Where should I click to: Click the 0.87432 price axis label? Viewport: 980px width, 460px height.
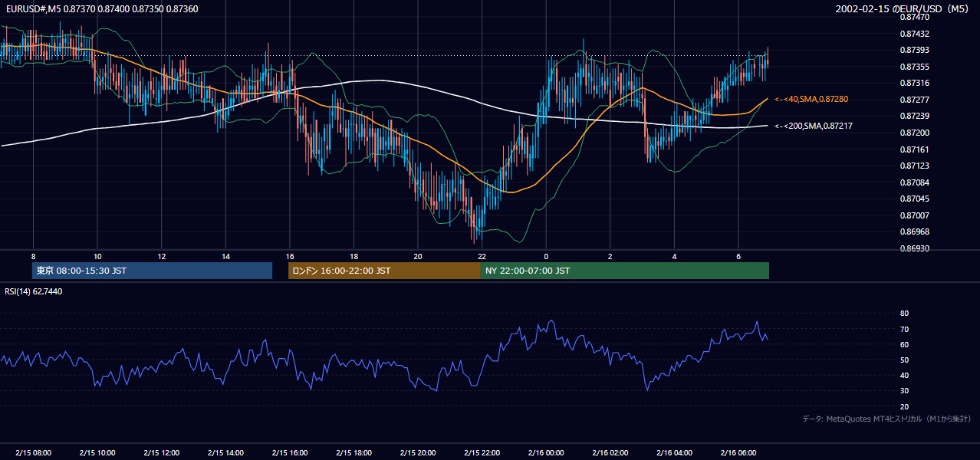tap(914, 34)
